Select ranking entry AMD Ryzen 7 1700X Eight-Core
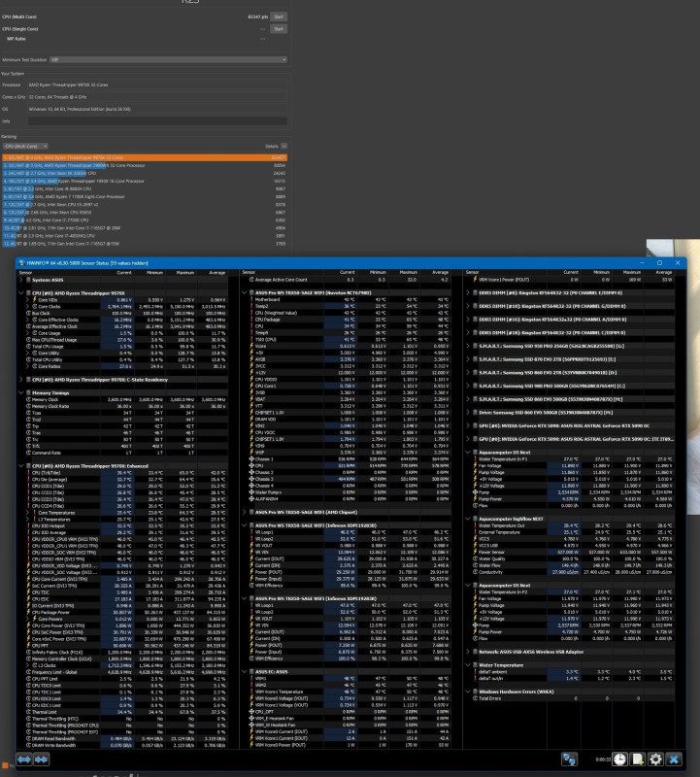 click(145, 197)
